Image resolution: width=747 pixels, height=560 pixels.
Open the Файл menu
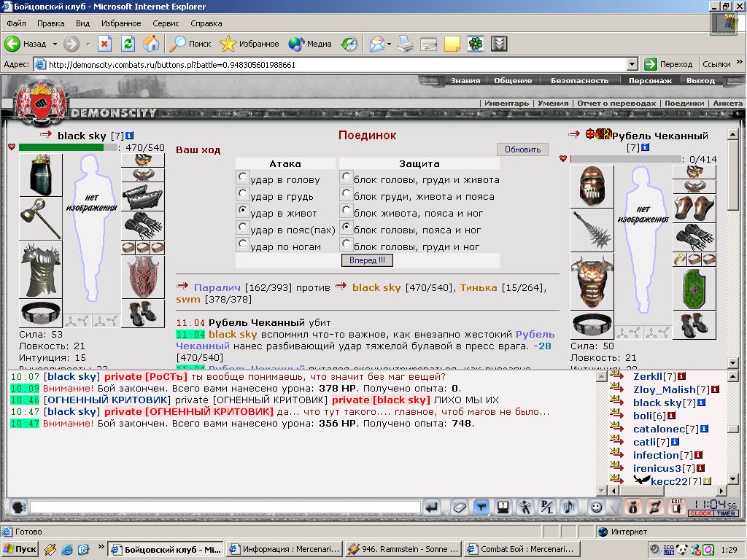pos(16,23)
